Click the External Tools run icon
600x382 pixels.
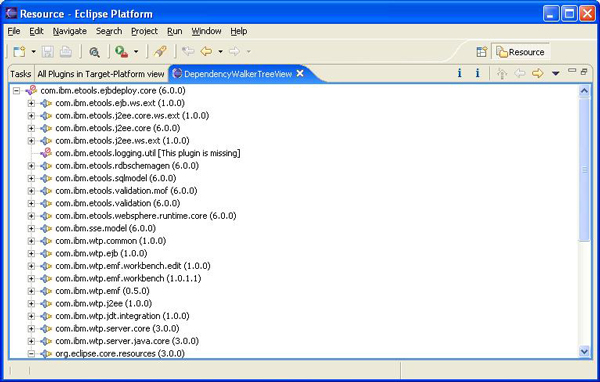point(121,51)
